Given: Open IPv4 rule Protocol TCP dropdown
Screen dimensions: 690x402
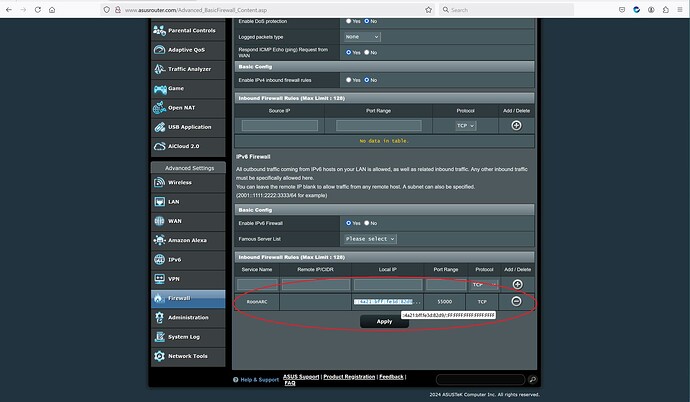Looking at the screenshot, I should coord(466,126).
